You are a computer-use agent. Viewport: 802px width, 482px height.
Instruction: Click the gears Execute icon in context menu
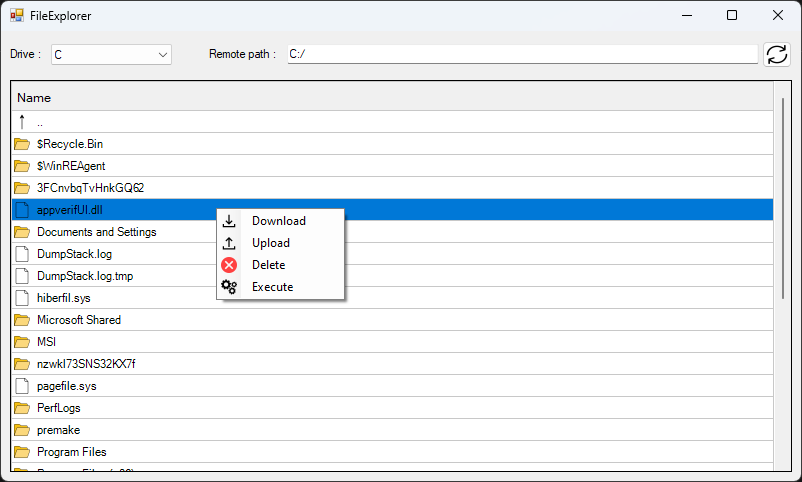(229, 287)
